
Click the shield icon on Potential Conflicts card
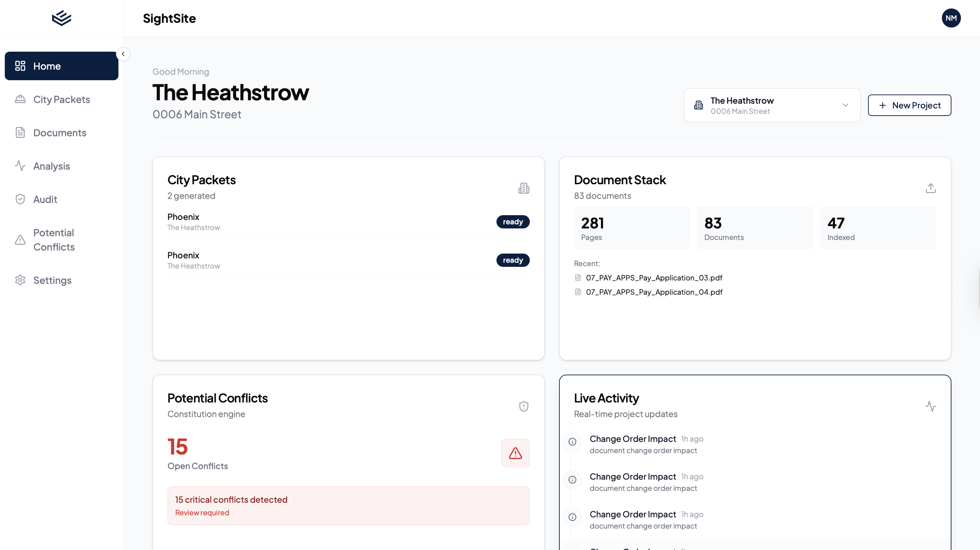pos(524,406)
